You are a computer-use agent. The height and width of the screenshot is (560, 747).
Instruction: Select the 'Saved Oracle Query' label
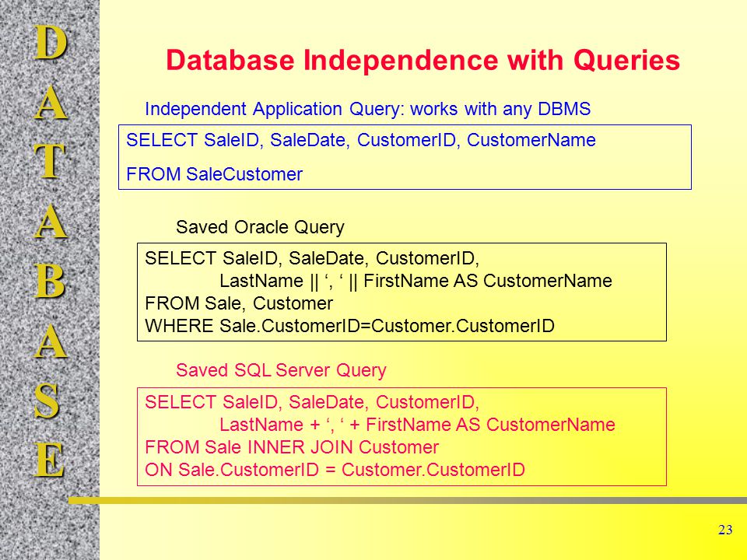[260, 228]
